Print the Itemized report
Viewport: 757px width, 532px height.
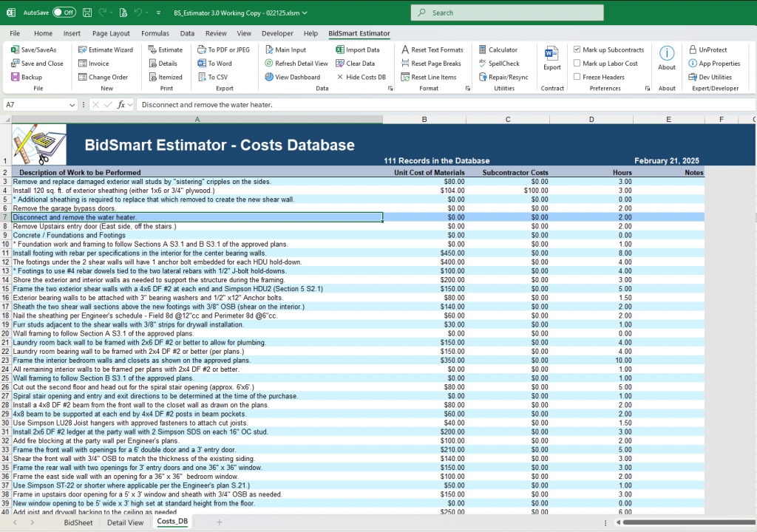tap(165, 77)
